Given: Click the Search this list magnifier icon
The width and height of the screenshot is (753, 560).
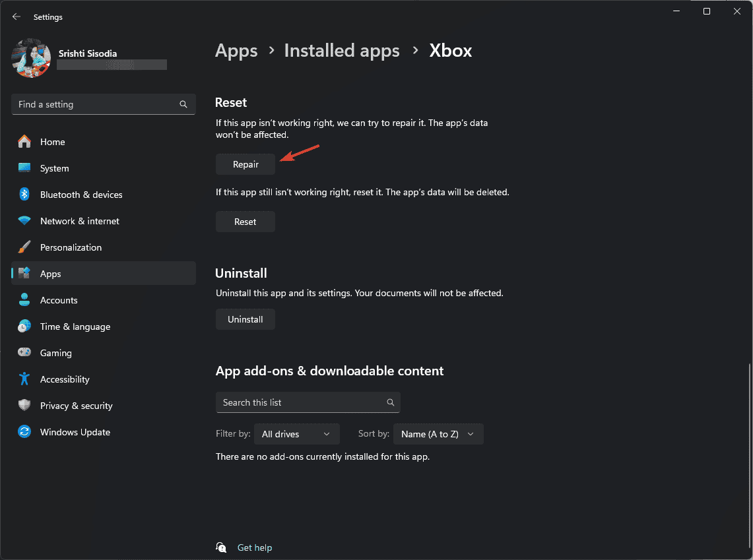Looking at the screenshot, I should click(391, 402).
